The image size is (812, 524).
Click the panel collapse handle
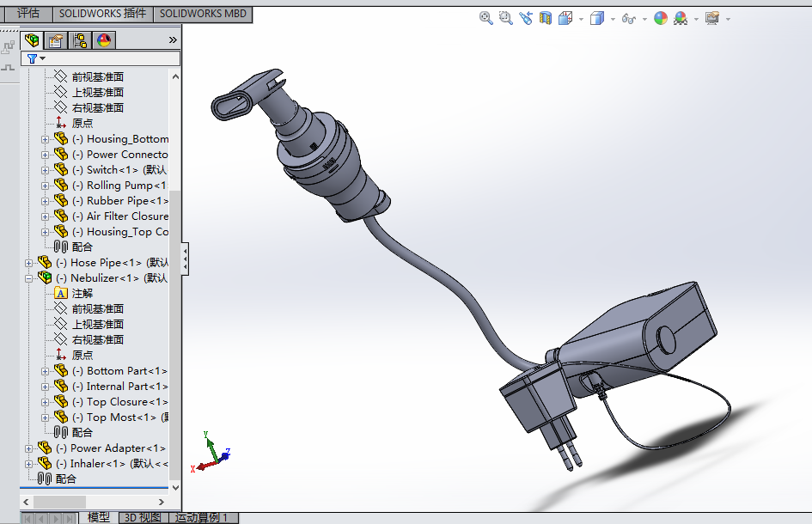(185, 259)
